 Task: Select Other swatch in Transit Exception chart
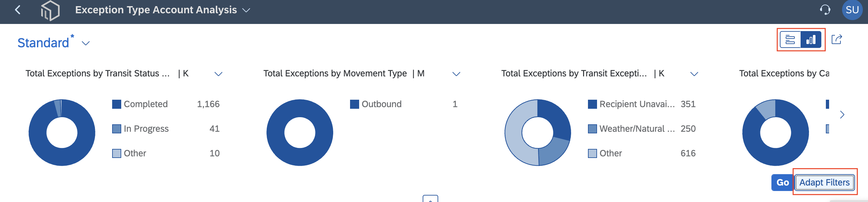point(592,153)
